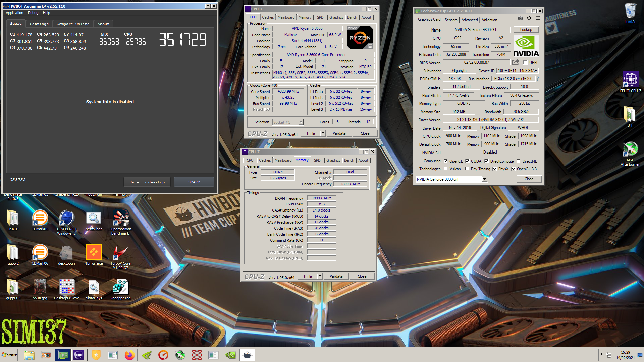The image size is (644, 362).
Task: Switch to Settings tab in Aquamark
Action: click(x=39, y=24)
